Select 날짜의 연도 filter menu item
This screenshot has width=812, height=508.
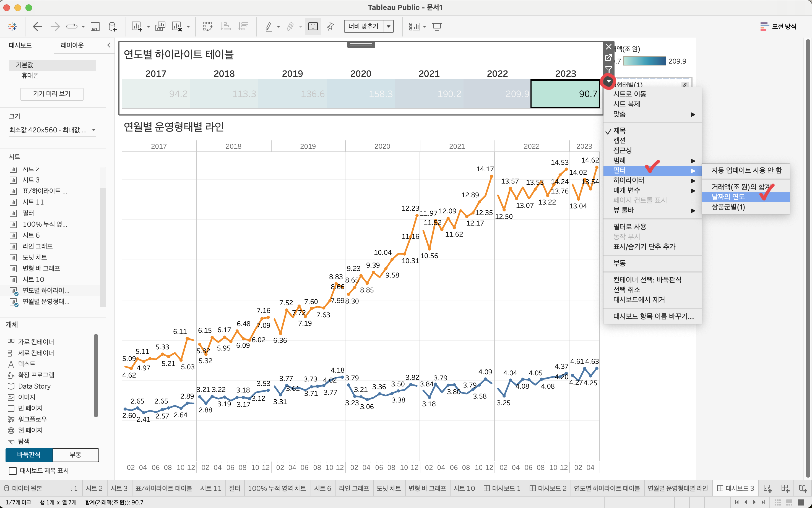click(728, 197)
